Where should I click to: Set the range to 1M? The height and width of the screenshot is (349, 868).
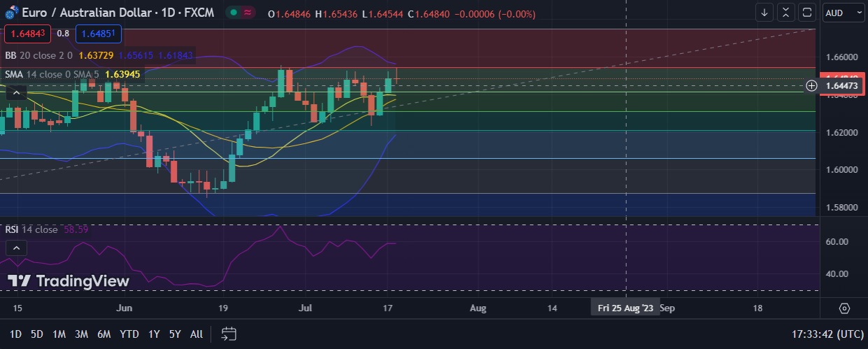[59, 334]
